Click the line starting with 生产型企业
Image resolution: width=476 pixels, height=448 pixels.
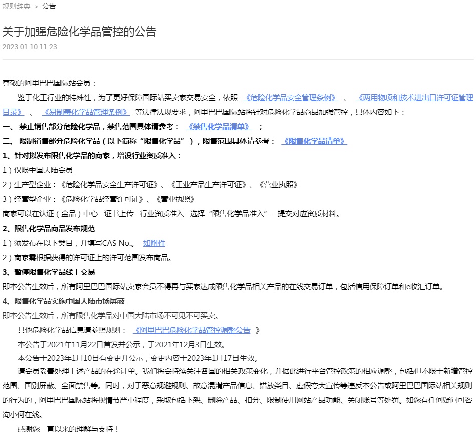150,185
